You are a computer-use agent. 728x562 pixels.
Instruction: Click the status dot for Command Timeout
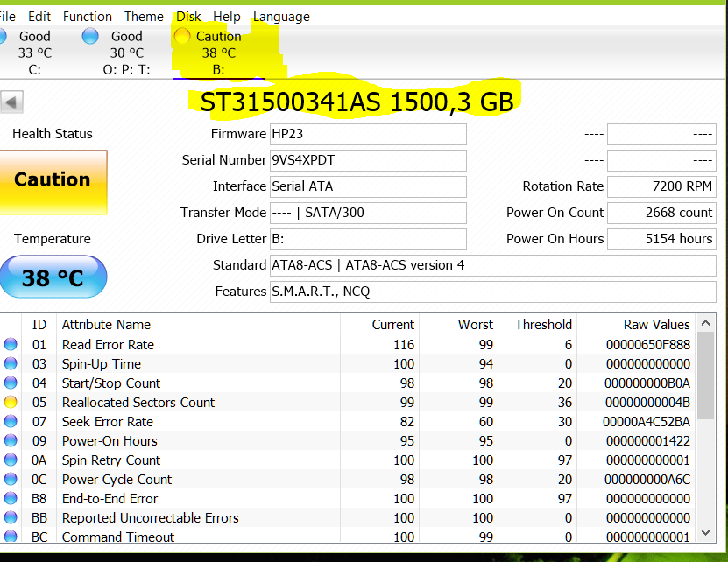(x=11, y=536)
